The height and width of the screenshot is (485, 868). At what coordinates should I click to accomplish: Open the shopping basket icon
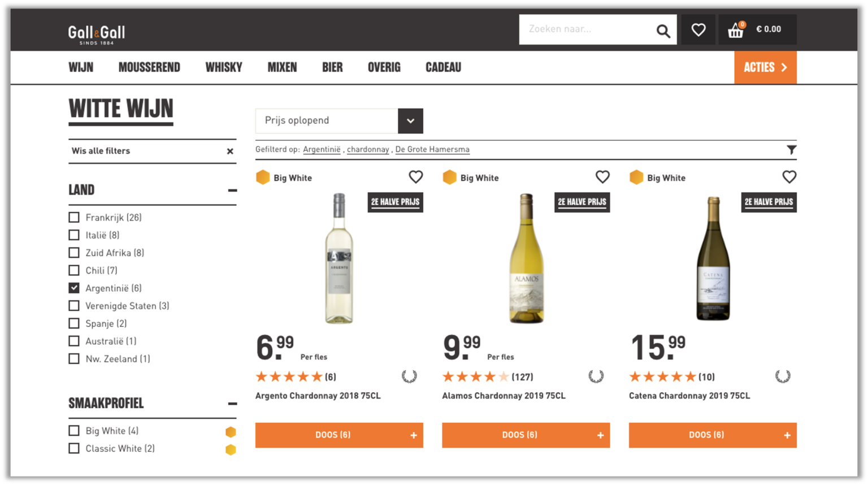pos(736,30)
